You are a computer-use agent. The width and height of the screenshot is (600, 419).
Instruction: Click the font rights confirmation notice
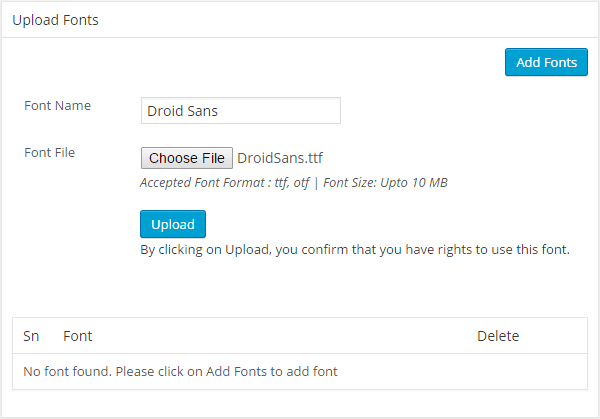point(355,249)
